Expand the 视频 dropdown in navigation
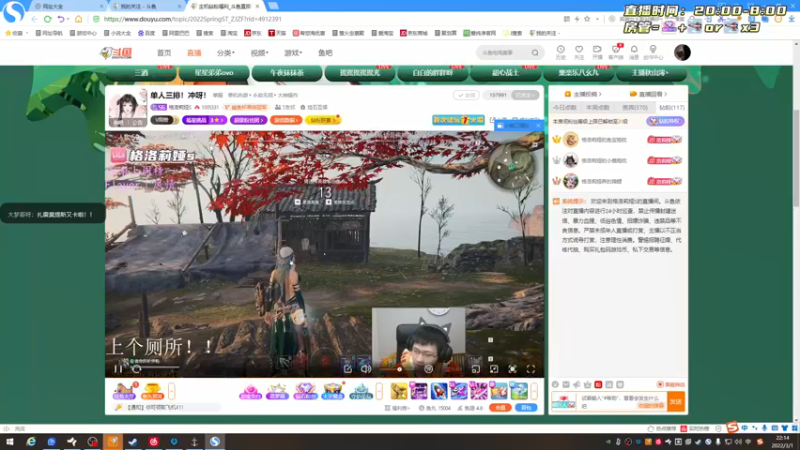 (x=259, y=53)
